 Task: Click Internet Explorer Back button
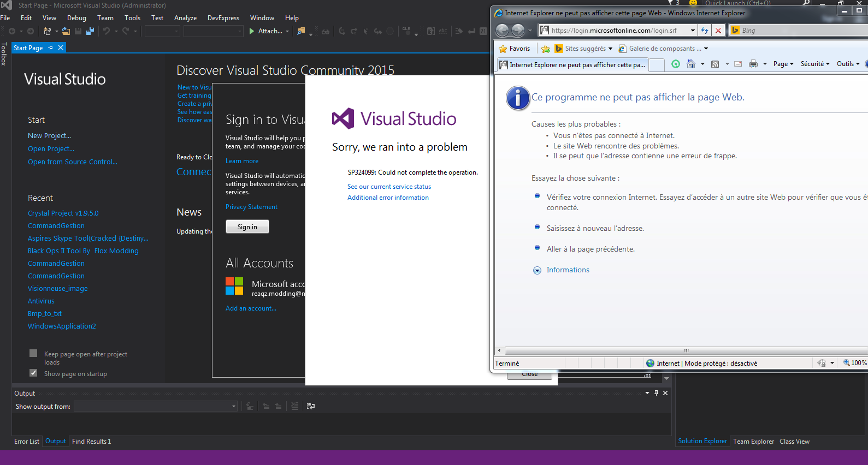tap(502, 31)
